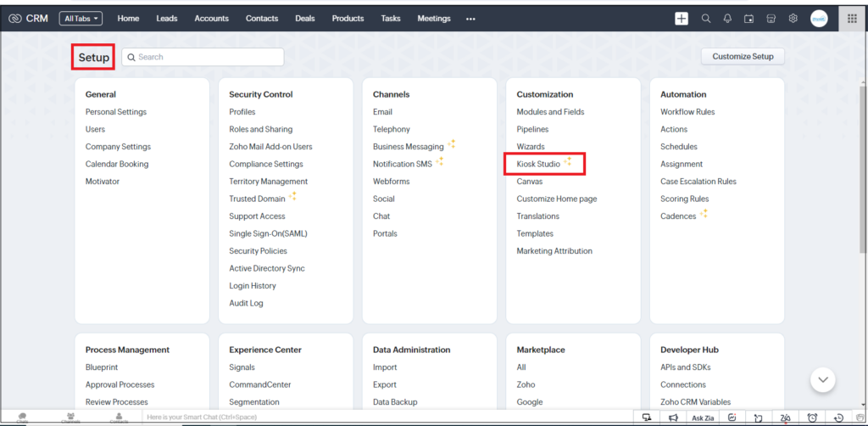Open Marketing Attribution link
Viewport: 868px width, 426px height.
point(554,251)
